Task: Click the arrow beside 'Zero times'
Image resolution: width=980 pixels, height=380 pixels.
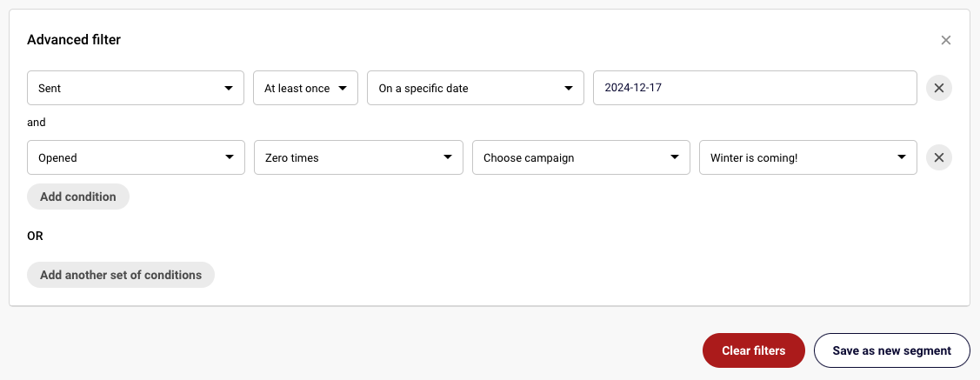Action: click(447, 157)
